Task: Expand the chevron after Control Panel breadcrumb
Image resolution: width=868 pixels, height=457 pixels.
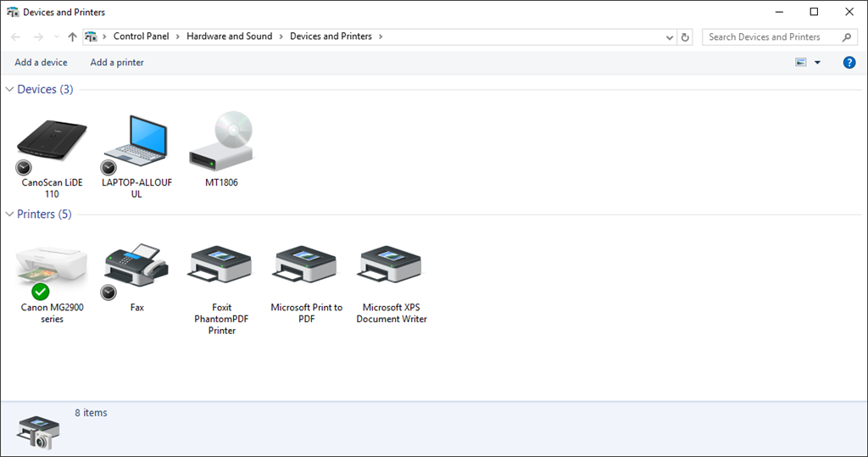Action: [x=178, y=36]
